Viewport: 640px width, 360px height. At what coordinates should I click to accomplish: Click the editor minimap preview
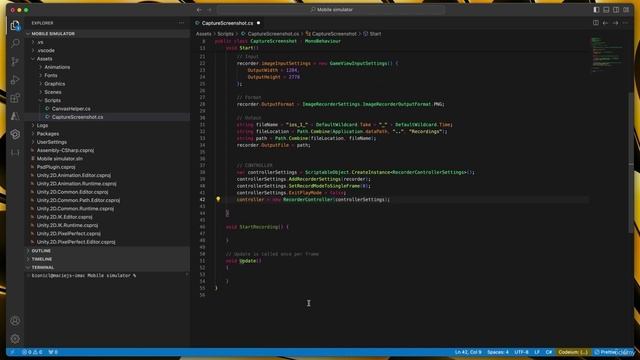click(x=607, y=55)
